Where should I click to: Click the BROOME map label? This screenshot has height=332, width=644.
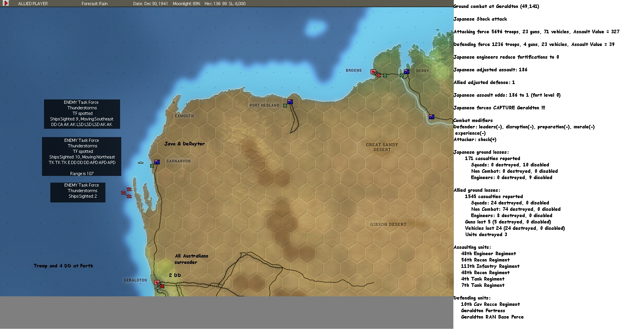(354, 71)
